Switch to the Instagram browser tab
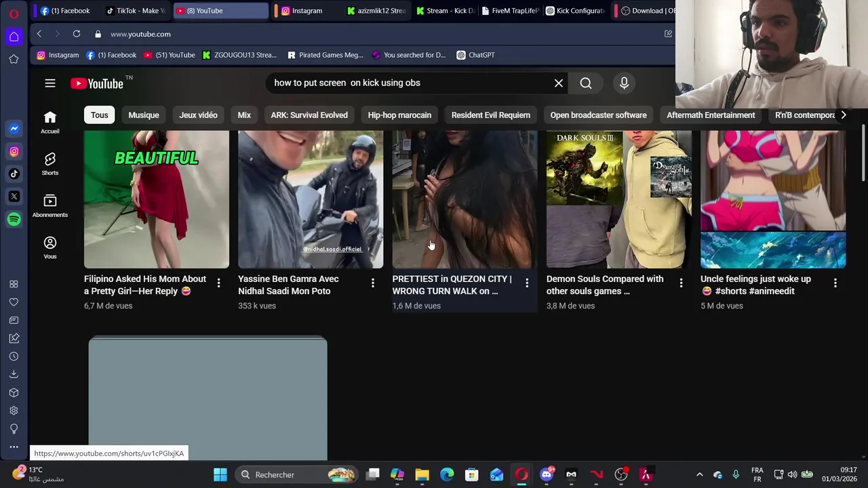The width and height of the screenshot is (868, 488). click(306, 11)
